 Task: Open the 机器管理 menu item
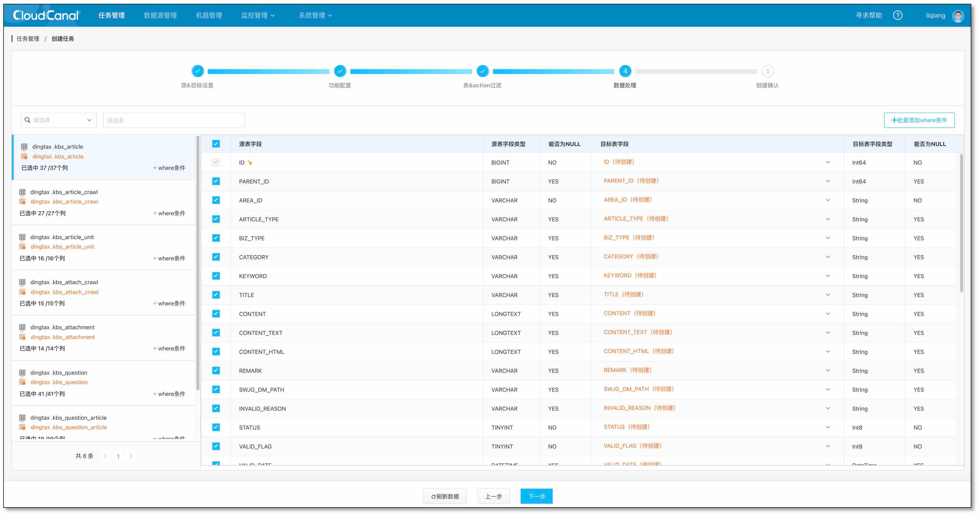[x=209, y=15]
